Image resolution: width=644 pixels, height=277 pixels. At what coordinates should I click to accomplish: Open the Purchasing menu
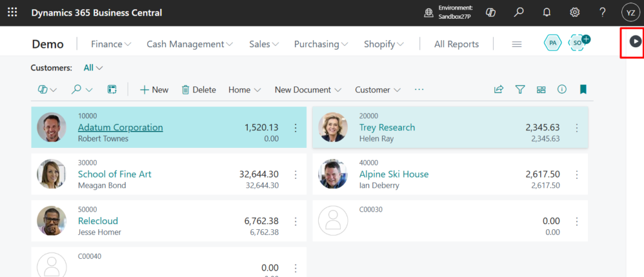[321, 44]
